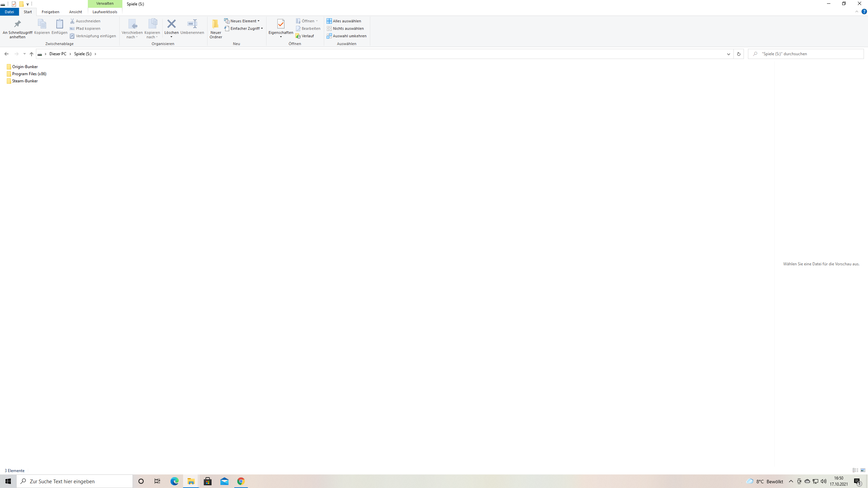Expand the Neues Element dropdown
This screenshot has width=868, height=488.
coord(242,21)
